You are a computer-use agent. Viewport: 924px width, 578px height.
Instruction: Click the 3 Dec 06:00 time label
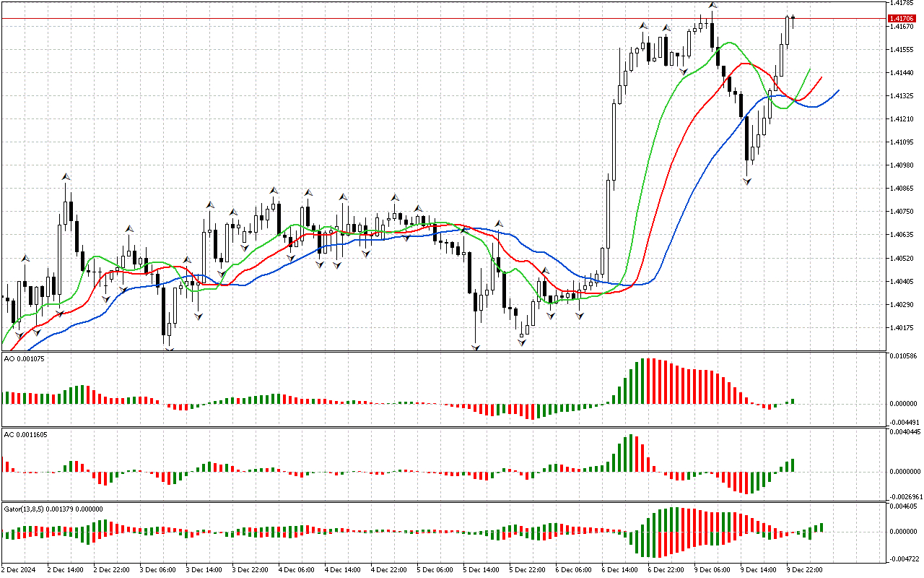pyautogui.click(x=160, y=569)
